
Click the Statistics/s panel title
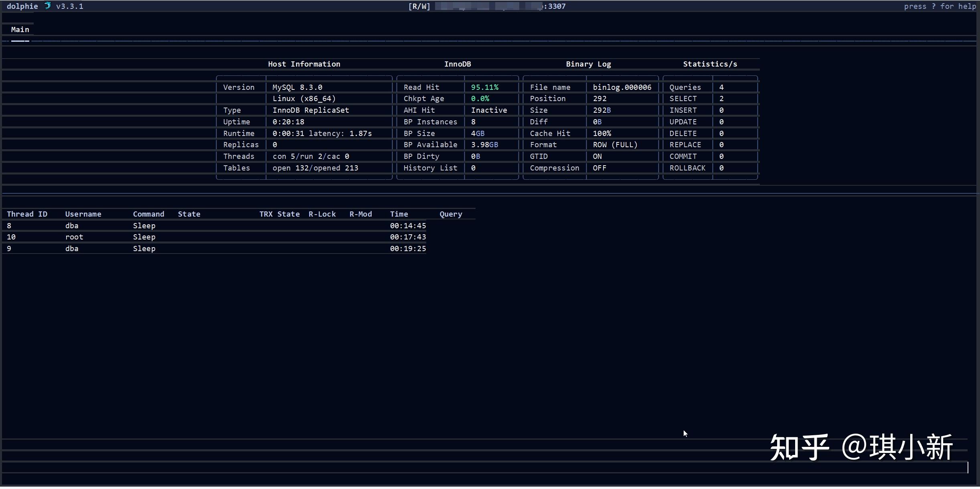click(710, 64)
